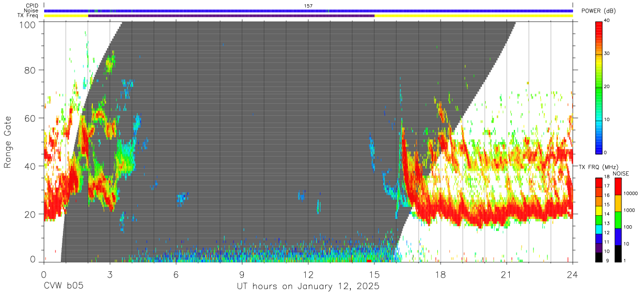Click the 15 hour tick label

[374, 275]
